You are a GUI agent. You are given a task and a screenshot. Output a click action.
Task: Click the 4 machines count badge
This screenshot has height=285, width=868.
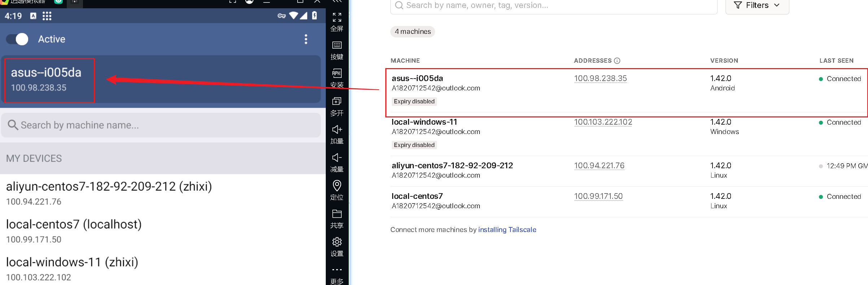[x=413, y=31]
